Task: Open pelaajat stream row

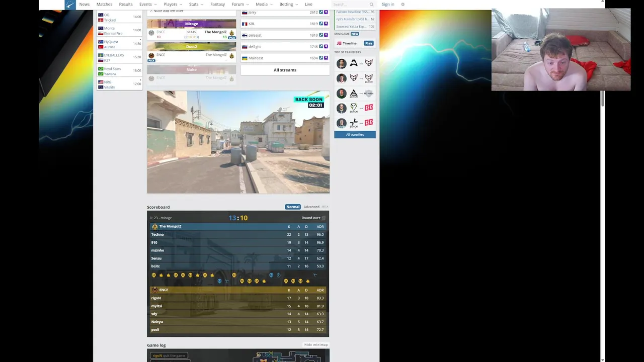Action: point(285,35)
